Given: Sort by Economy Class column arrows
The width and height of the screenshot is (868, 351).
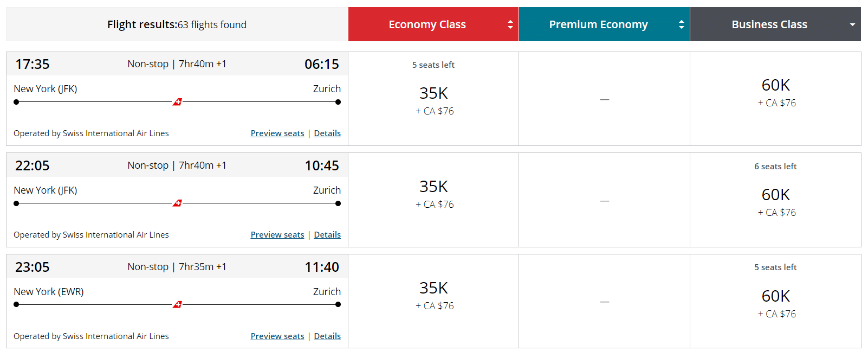Looking at the screenshot, I should point(510,24).
